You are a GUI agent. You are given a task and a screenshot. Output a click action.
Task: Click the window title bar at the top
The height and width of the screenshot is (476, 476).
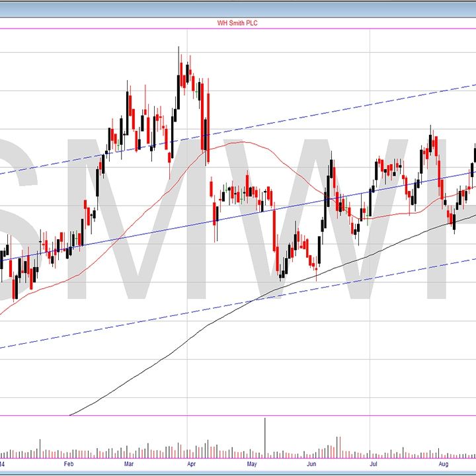click(238, 8)
